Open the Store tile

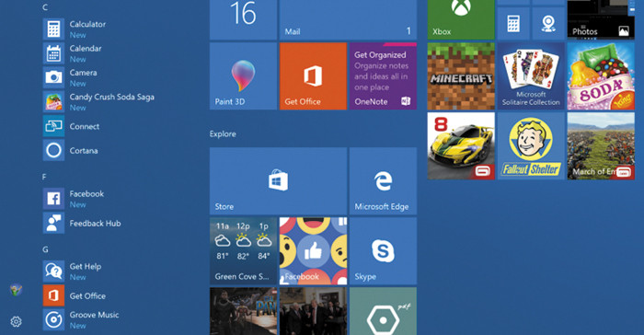(278, 181)
